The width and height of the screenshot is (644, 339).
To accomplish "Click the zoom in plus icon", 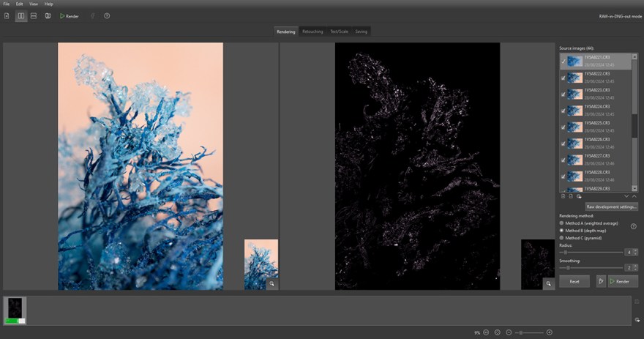I will point(550,332).
